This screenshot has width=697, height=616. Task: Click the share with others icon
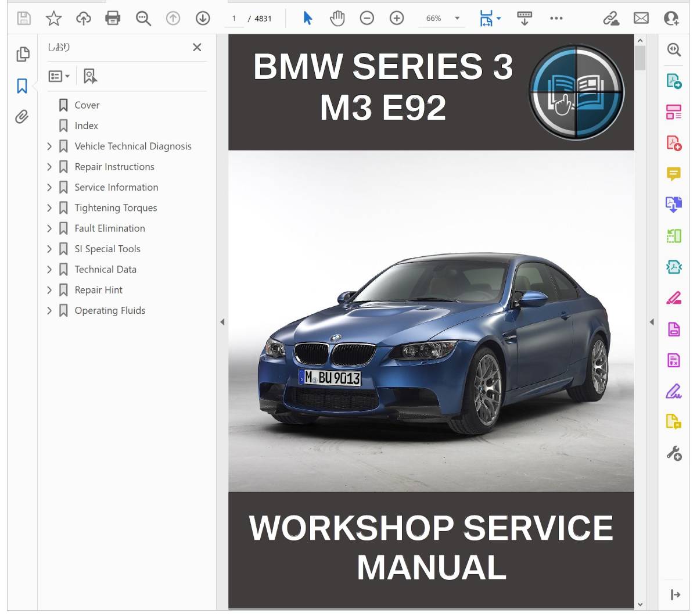click(671, 19)
